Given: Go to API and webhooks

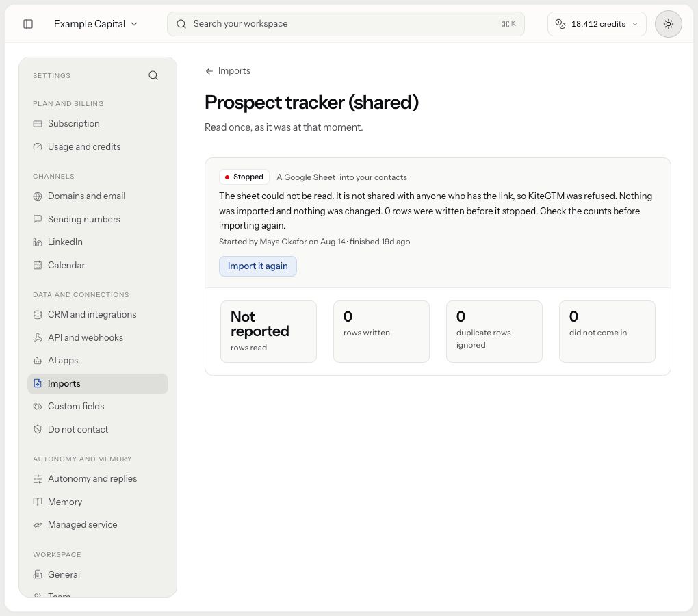Looking at the screenshot, I should (98, 338).
